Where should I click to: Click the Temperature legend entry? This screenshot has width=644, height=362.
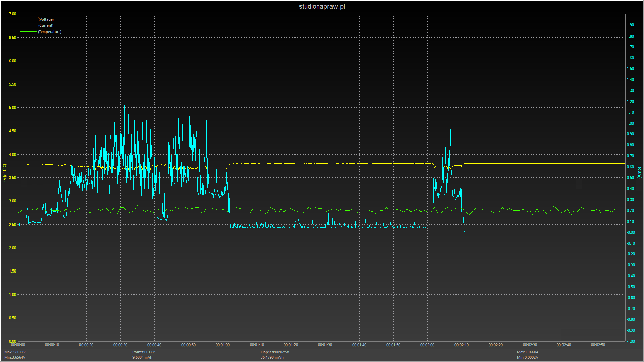(50, 32)
